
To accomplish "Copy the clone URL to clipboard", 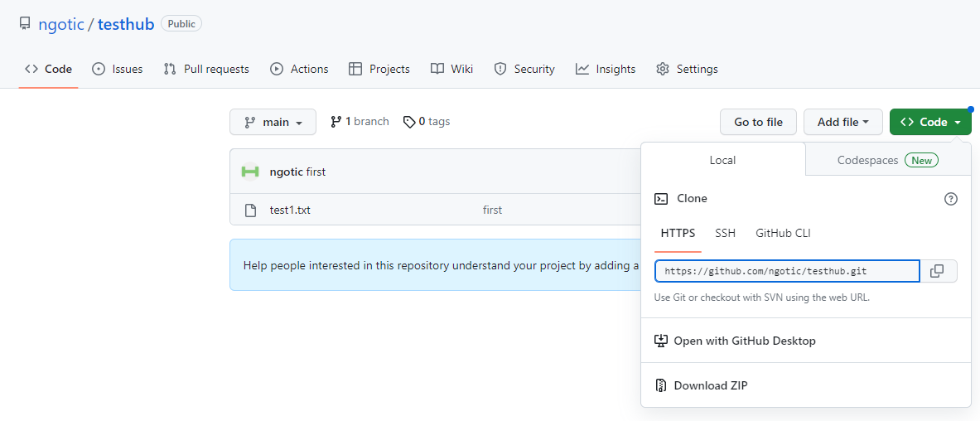I will 937,271.
